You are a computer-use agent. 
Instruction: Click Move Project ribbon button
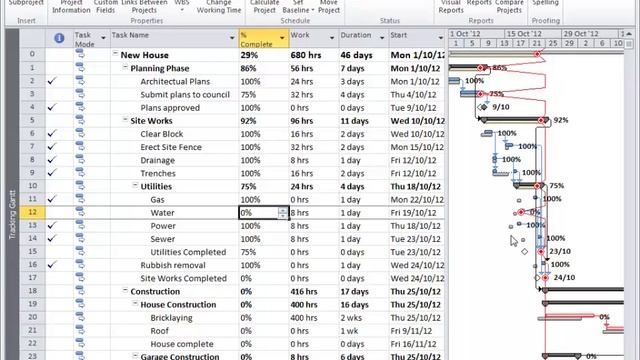coord(329,7)
